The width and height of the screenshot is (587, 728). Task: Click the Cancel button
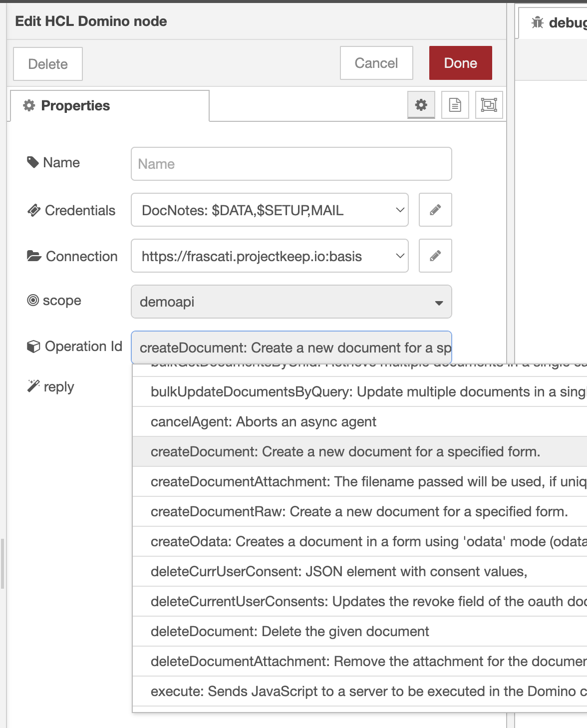point(376,63)
